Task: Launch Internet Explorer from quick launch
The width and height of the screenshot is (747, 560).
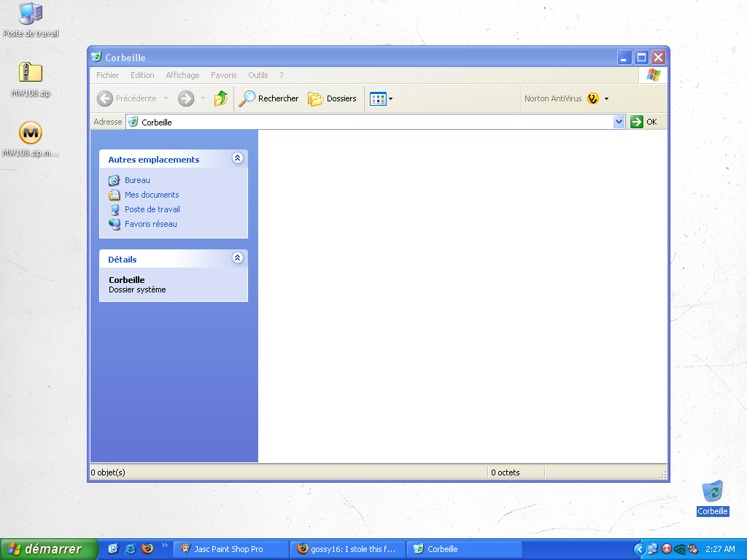Action: [131, 548]
